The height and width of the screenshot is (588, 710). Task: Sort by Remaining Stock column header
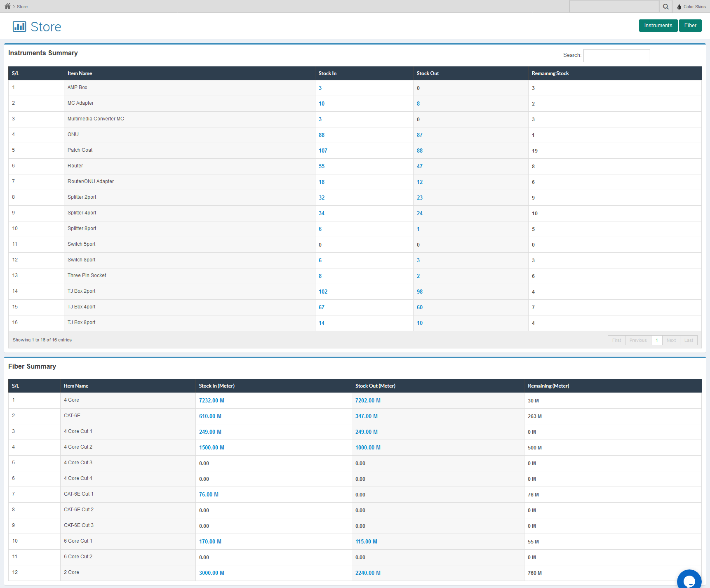[550, 73]
